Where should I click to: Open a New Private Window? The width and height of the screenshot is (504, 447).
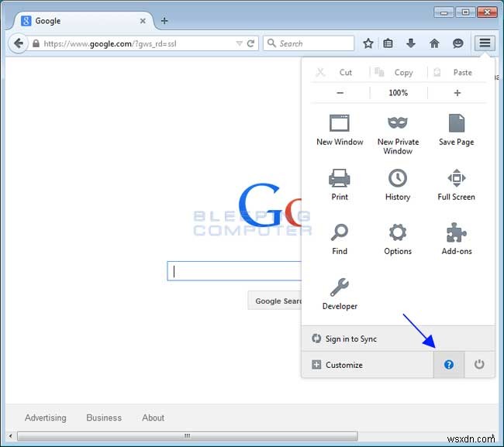pyautogui.click(x=398, y=135)
